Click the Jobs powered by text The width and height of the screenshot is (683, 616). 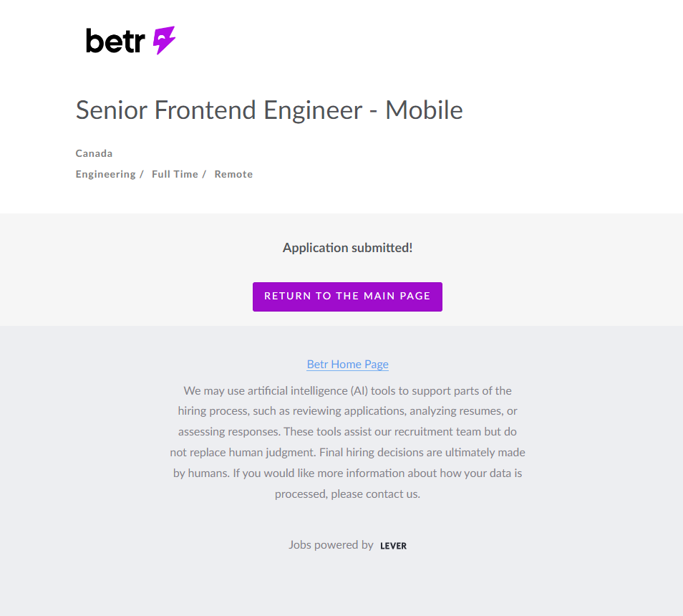pyautogui.click(x=331, y=545)
